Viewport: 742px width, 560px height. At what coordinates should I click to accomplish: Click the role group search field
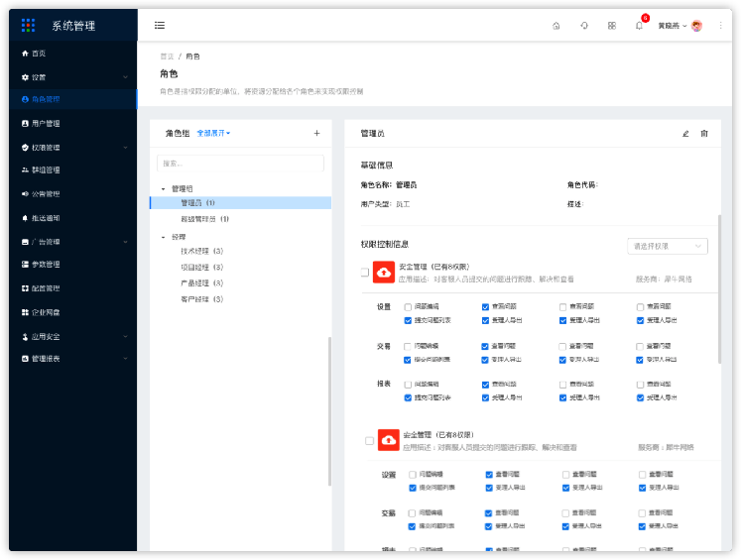tap(240, 164)
